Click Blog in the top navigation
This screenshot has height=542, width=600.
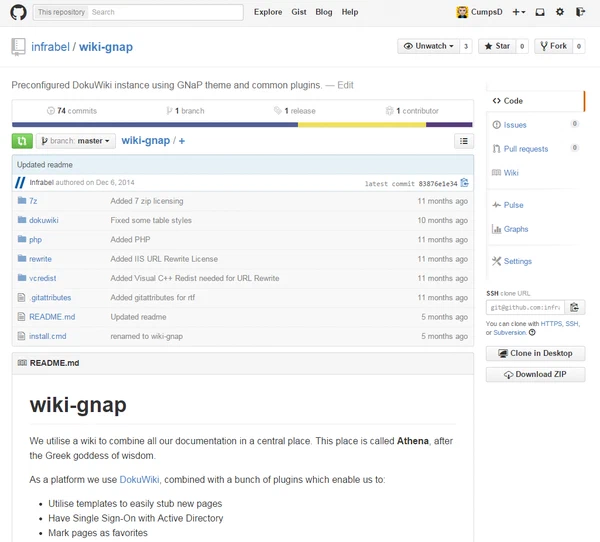coord(324,12)
